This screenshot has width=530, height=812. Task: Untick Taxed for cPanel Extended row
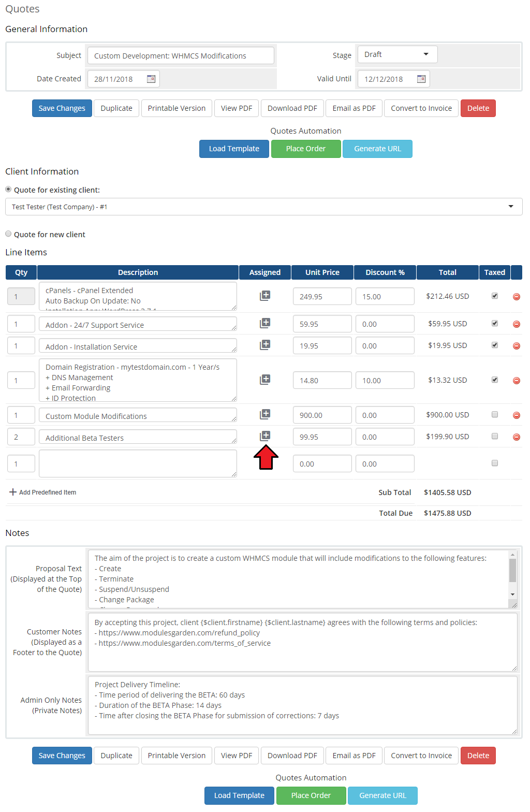495,296
